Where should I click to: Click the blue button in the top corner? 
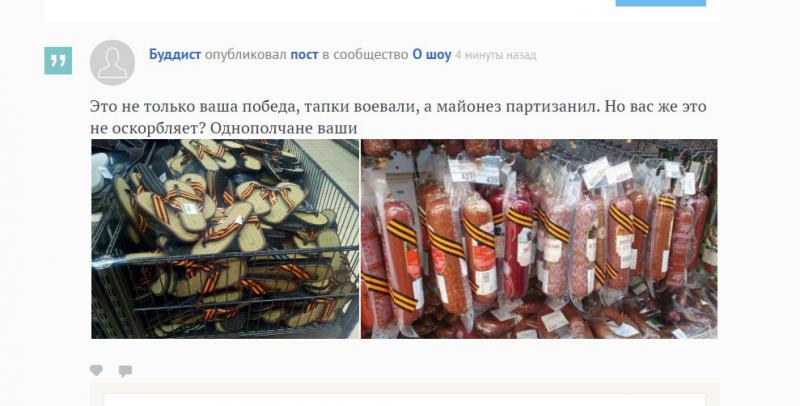[x=661, y=3]
